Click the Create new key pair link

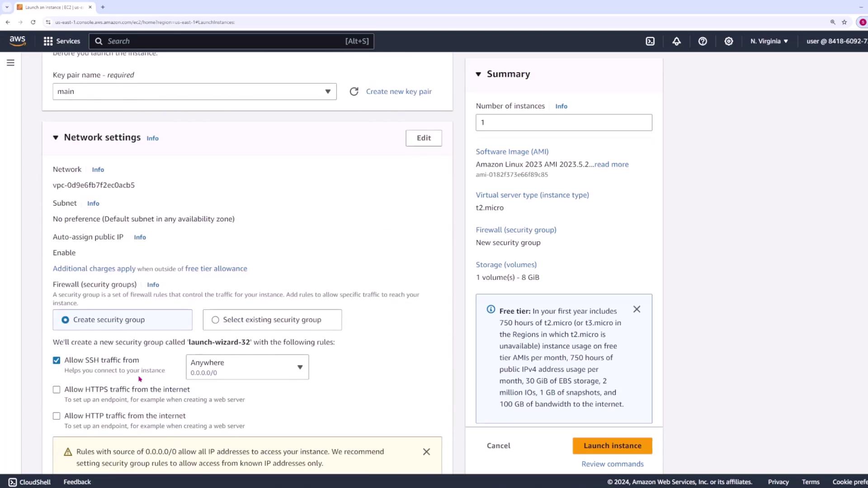[x=399, y=92]
